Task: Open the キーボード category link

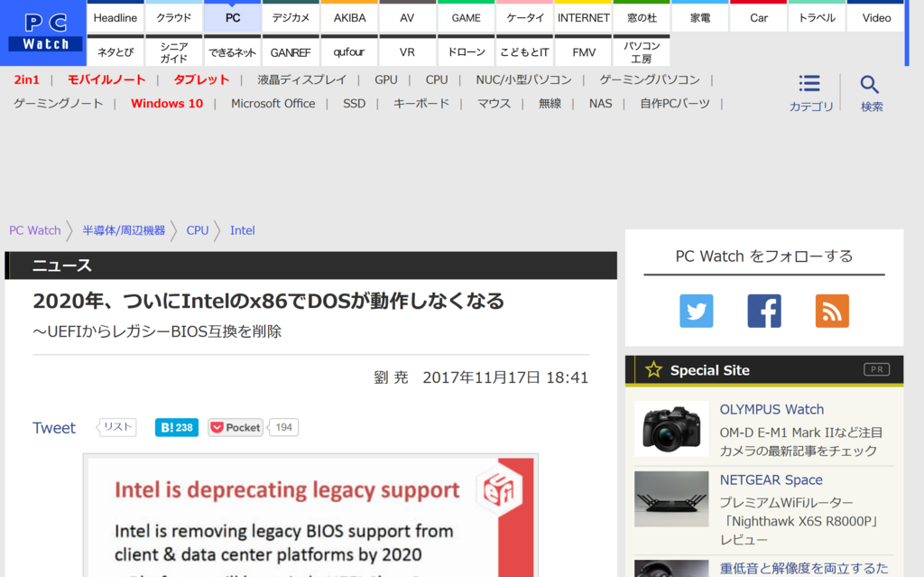Action: 421,103
